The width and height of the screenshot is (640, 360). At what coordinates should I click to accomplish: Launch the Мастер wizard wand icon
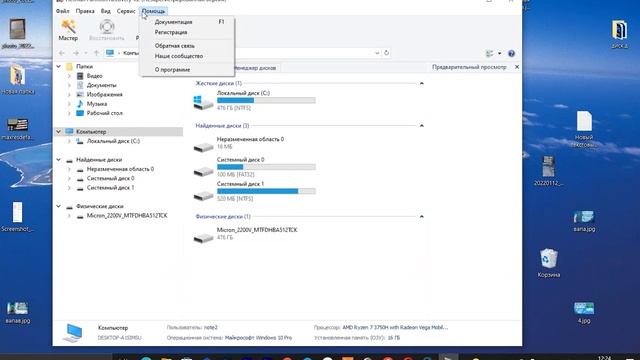(x=68, y=27)
